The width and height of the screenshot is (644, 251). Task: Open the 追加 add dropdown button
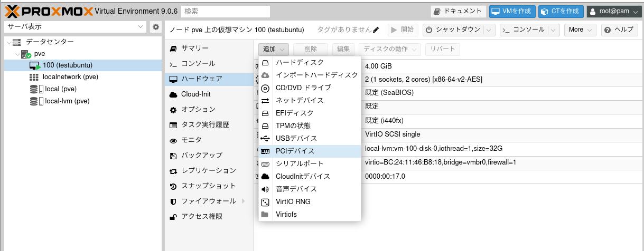(x=274, y=49)
